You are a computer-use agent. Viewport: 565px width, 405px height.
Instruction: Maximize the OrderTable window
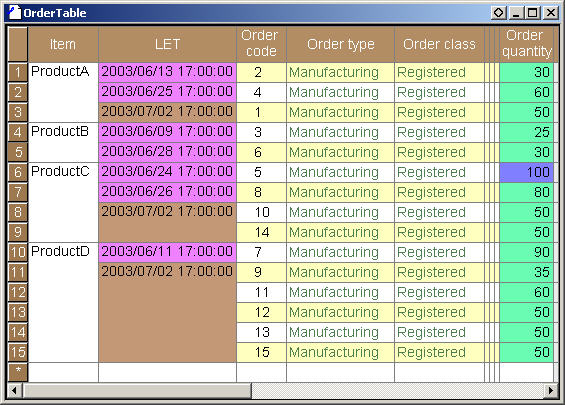533,13
